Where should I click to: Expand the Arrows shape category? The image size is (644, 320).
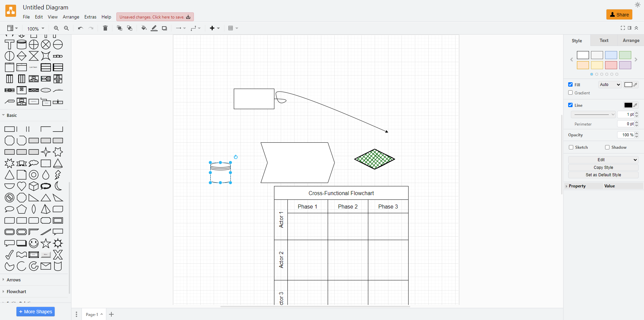13,280
